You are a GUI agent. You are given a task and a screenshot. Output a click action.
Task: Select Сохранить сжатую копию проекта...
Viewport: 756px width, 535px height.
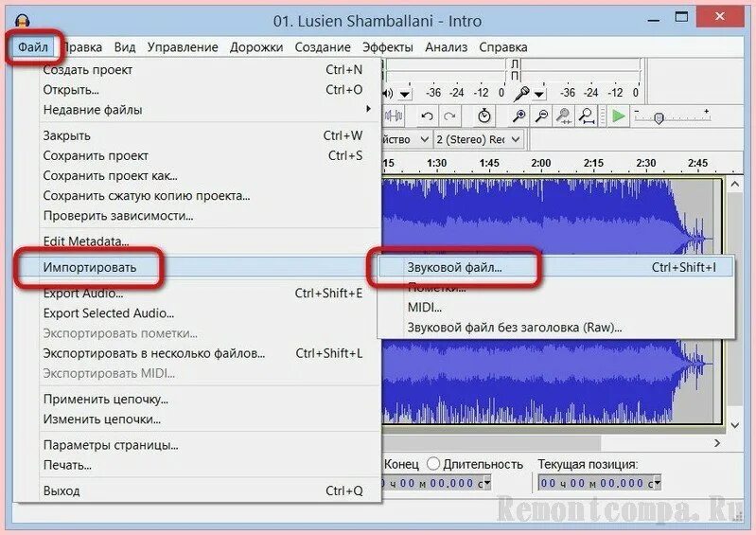(198, 196)
